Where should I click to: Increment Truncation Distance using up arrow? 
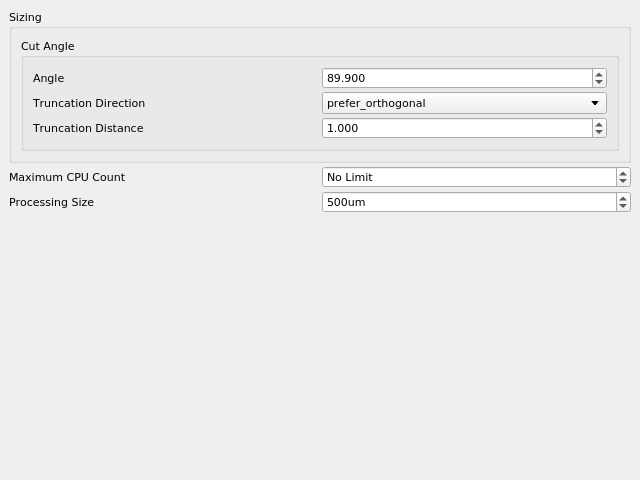[x=599, y=124]
